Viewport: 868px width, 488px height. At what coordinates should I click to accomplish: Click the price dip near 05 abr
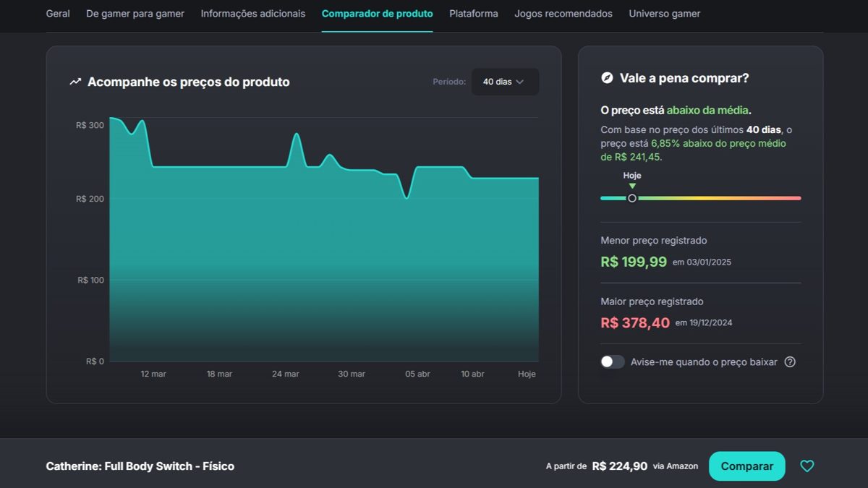coord(407,197)
